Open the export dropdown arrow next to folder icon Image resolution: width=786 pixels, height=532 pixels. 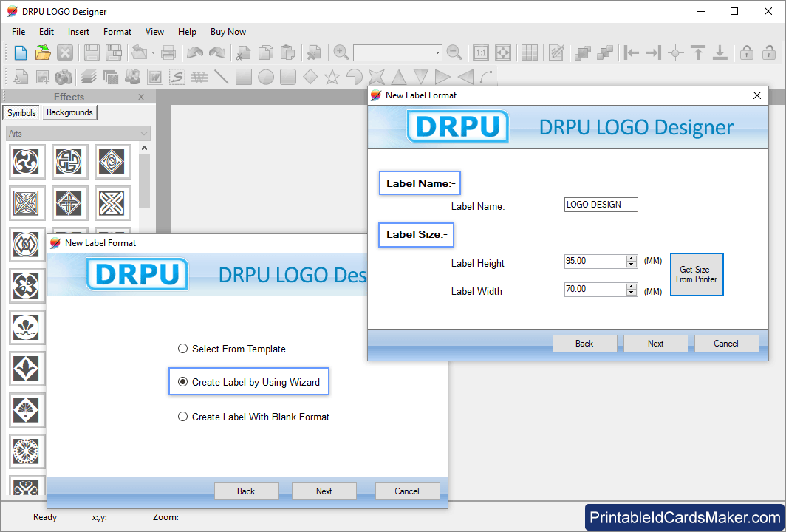coord(153,52)
